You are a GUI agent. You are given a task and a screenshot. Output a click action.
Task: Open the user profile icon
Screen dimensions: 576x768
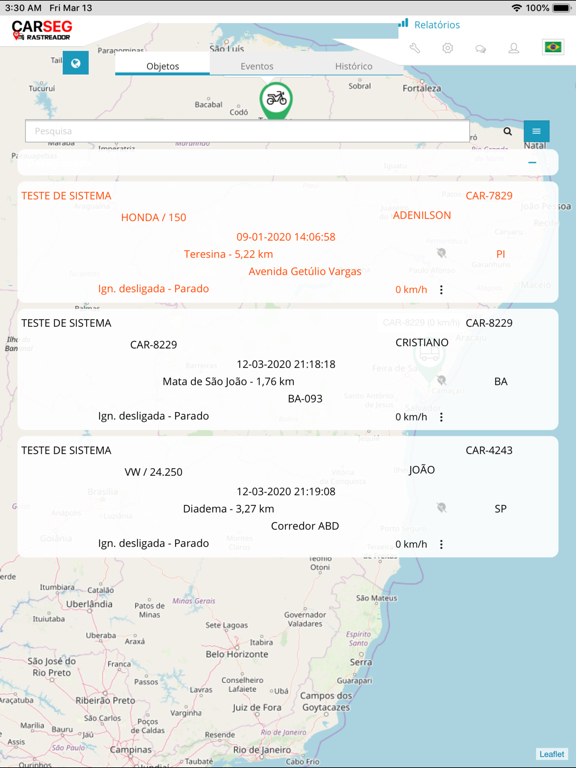point(513,48)
